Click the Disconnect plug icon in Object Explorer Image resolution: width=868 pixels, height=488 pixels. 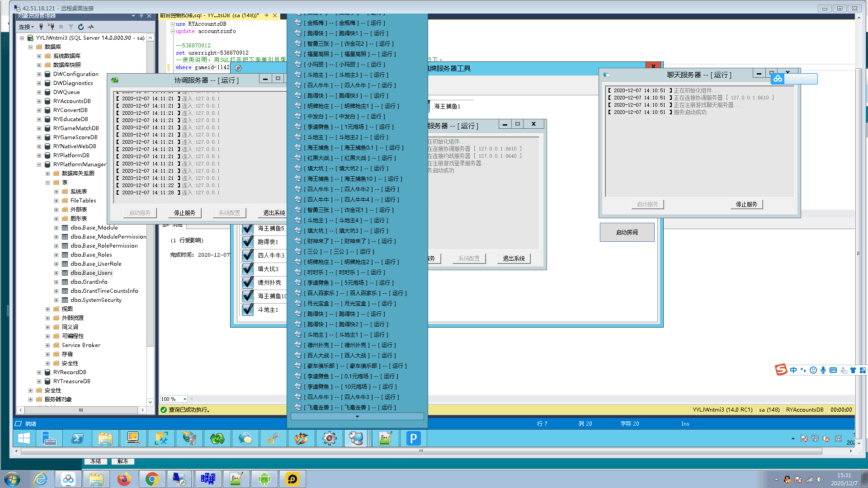click(x=51, y=27)
